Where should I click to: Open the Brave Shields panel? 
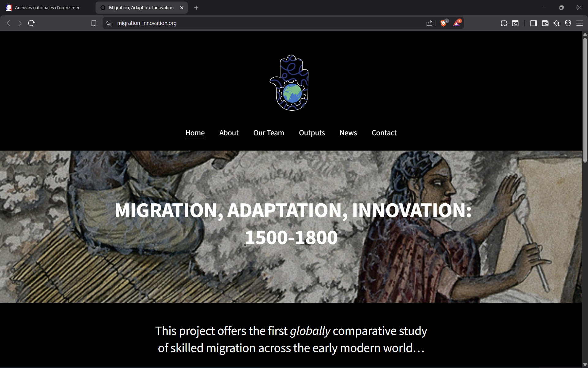[444, 23]
